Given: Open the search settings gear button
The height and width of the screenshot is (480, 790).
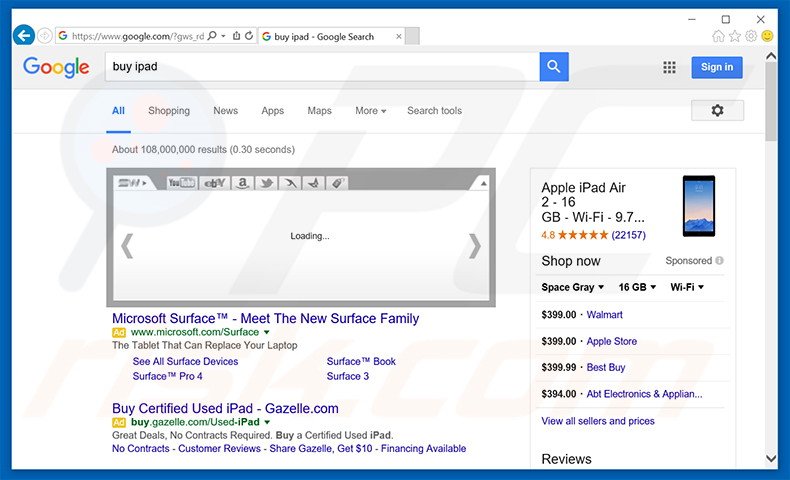Looking at the screenshot, I should tap(717, 110).
